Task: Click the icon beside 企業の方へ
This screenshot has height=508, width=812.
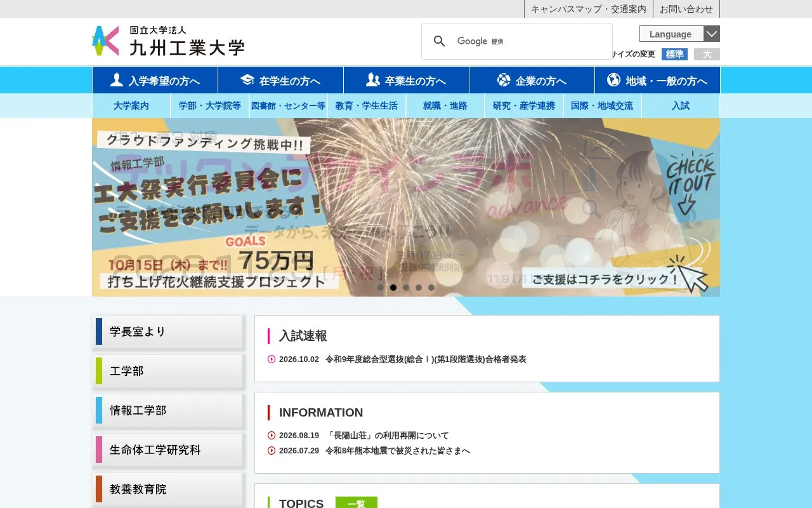Action: pyautogui.click(x=504, y=80)
